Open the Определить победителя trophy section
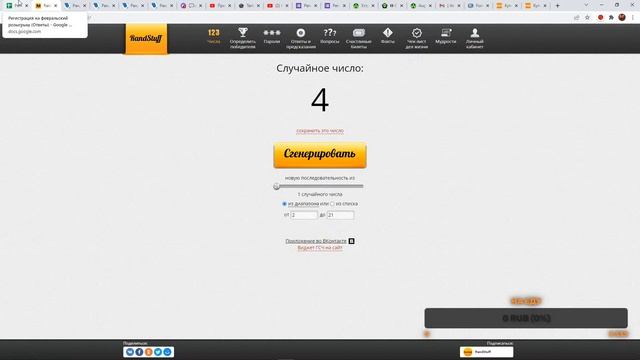640x360 pixels. (243, 38)
